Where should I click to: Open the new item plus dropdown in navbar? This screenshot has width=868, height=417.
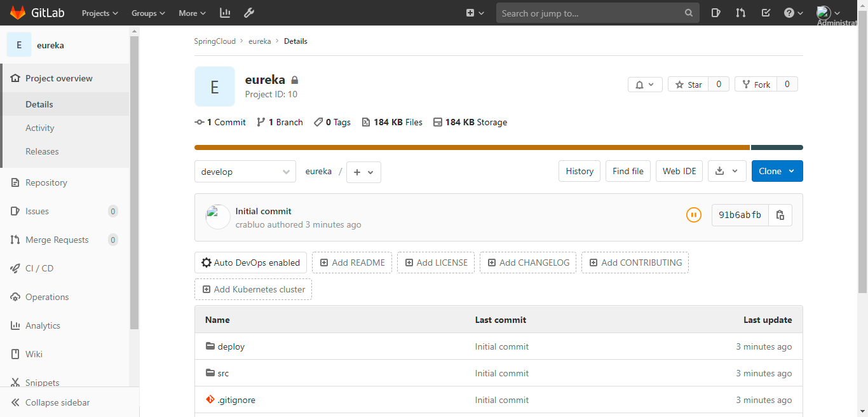click(x=475, y=13)
